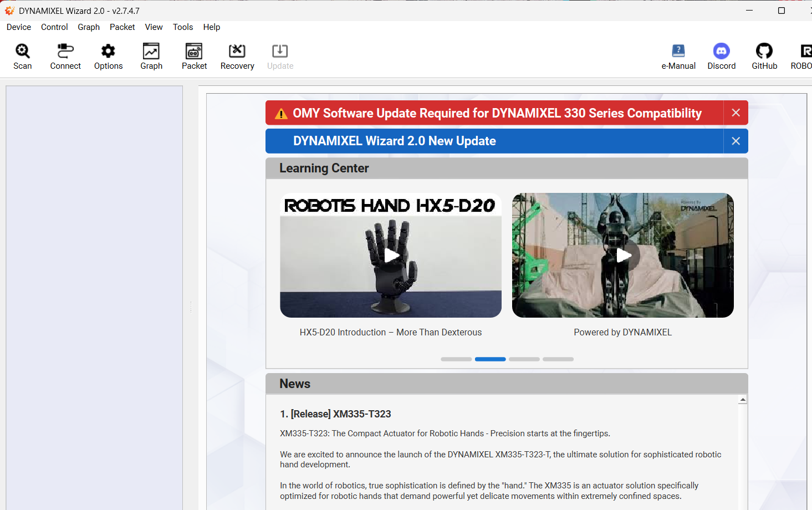The height and width of the screenshot is (510, 812).
Task: Open the Graph toolbar icon
Action: pos(151,51)
